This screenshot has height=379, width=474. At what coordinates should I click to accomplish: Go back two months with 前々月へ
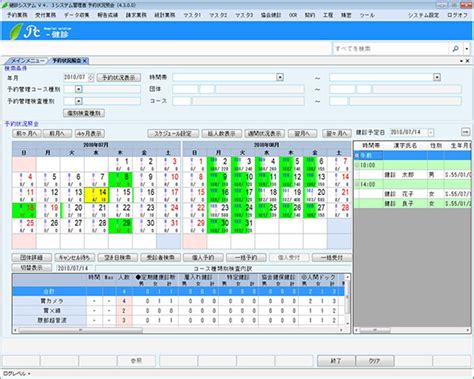[27, 133]
